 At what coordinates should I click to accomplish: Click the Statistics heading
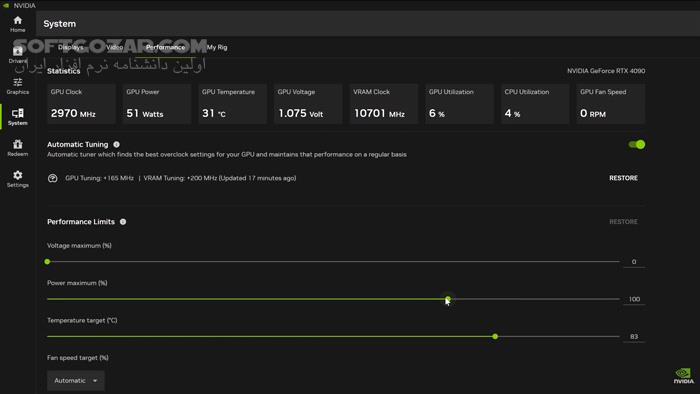point(63,71)
